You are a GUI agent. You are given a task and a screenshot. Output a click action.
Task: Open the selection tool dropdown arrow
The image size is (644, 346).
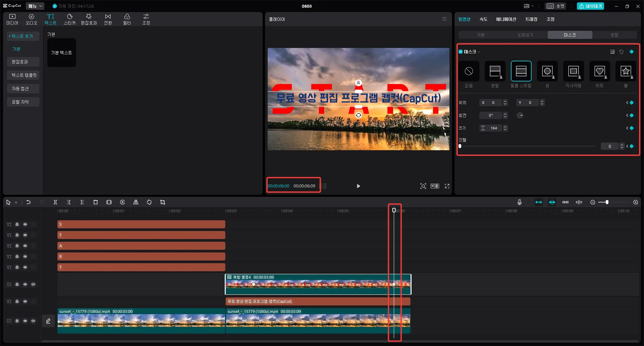pos(16,203)
